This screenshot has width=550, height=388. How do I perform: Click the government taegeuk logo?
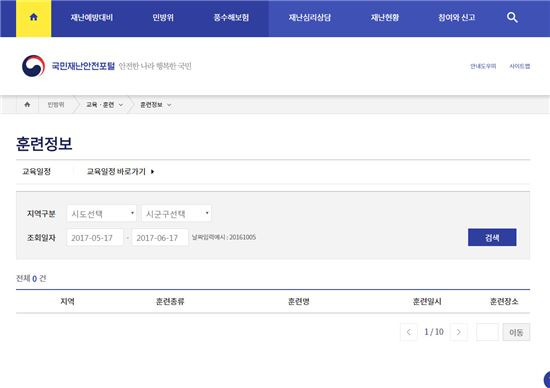33,66
